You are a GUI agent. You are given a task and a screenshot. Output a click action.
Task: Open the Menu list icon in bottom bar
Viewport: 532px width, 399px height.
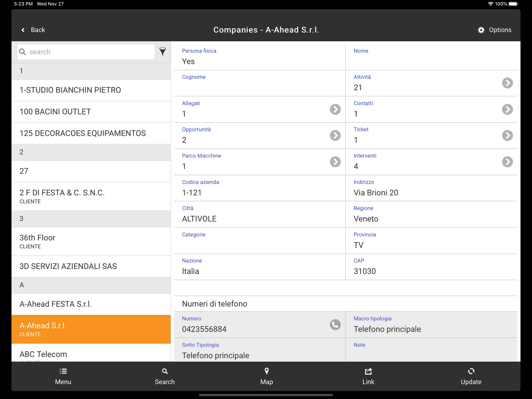point(63,371)
